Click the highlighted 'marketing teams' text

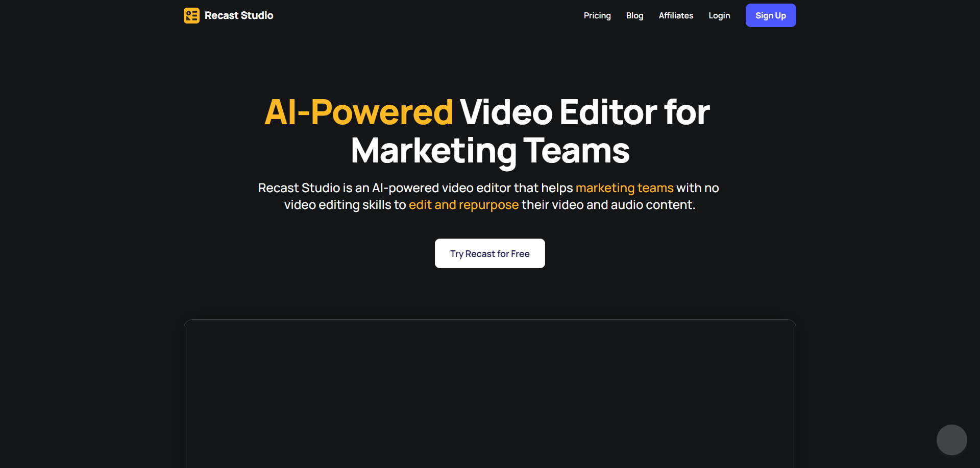click(625, 188)
